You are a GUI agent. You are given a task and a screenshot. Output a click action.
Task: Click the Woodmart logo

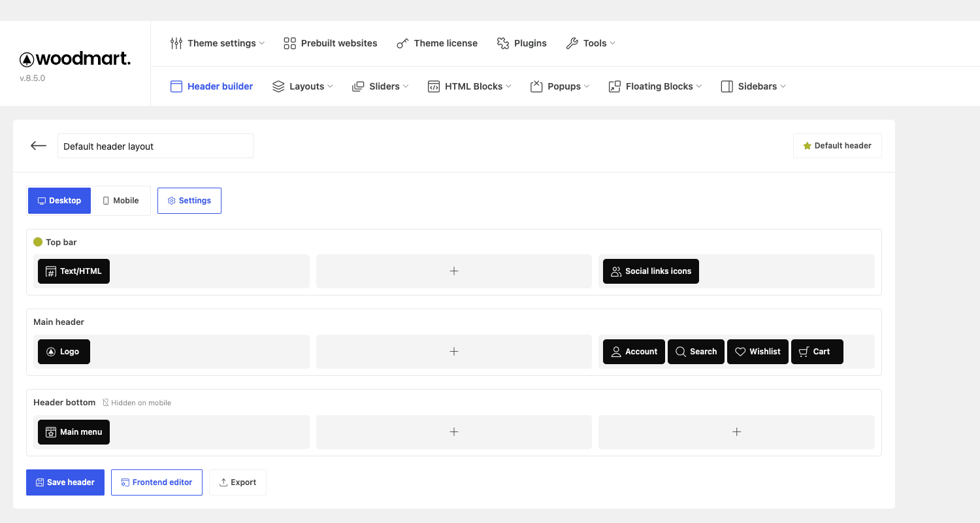tap(75, 59)
